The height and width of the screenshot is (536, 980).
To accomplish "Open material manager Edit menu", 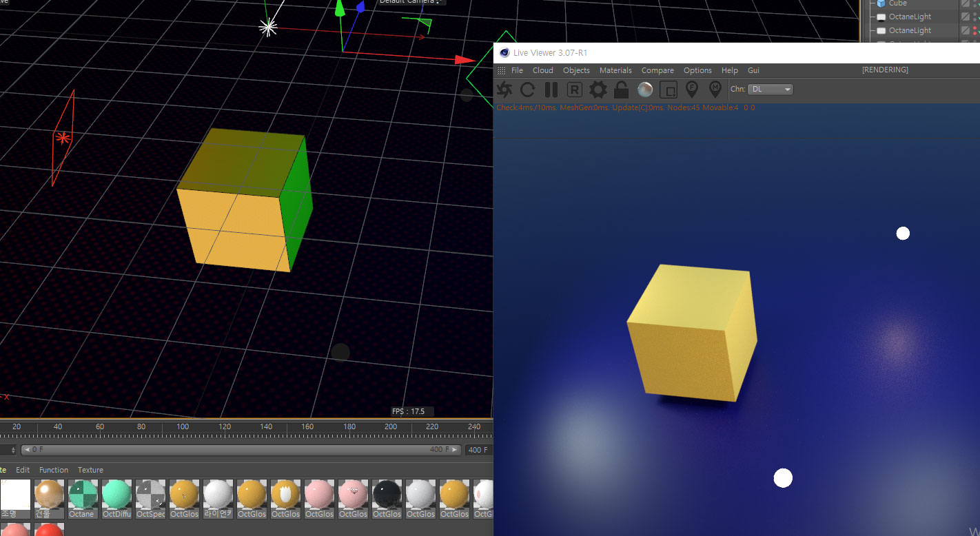I will pyautogui.click(x=23, y=470).
